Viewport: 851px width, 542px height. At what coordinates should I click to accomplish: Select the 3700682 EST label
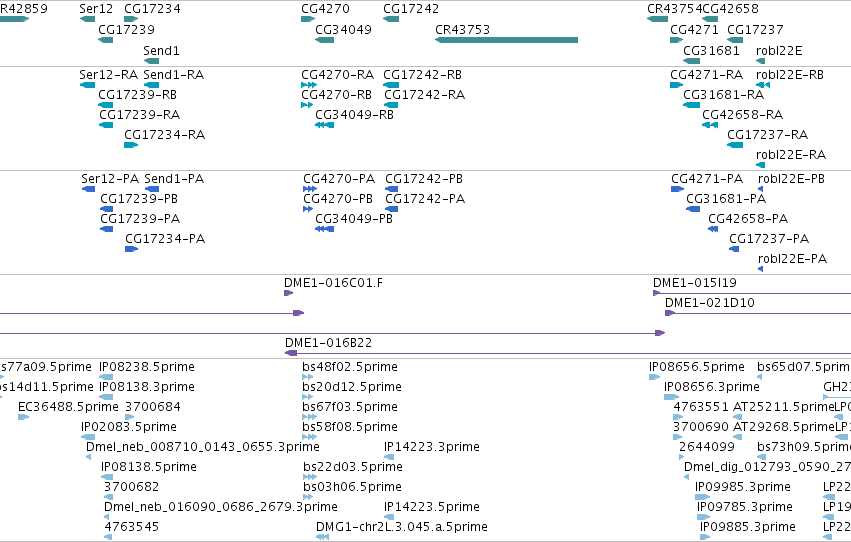(131, 487)
